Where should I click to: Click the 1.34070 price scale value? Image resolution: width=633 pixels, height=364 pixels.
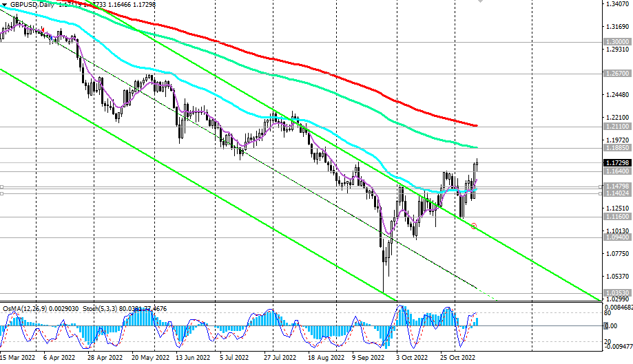click(618, 4)
